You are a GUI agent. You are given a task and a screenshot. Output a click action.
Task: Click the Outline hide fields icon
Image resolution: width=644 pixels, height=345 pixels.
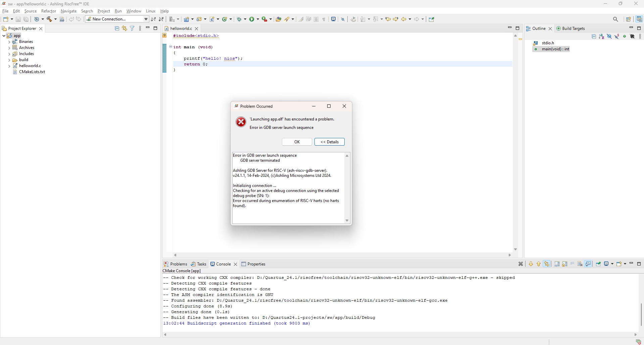tap(609, 36)
